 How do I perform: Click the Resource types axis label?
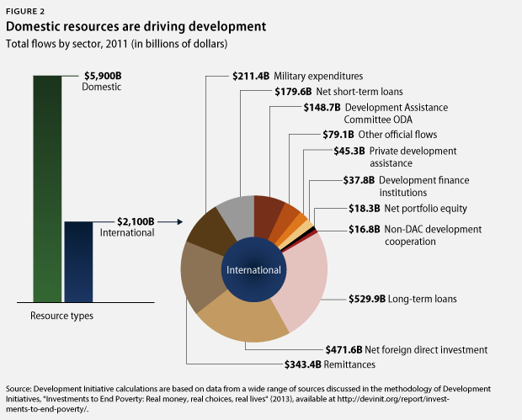(63, 316)
